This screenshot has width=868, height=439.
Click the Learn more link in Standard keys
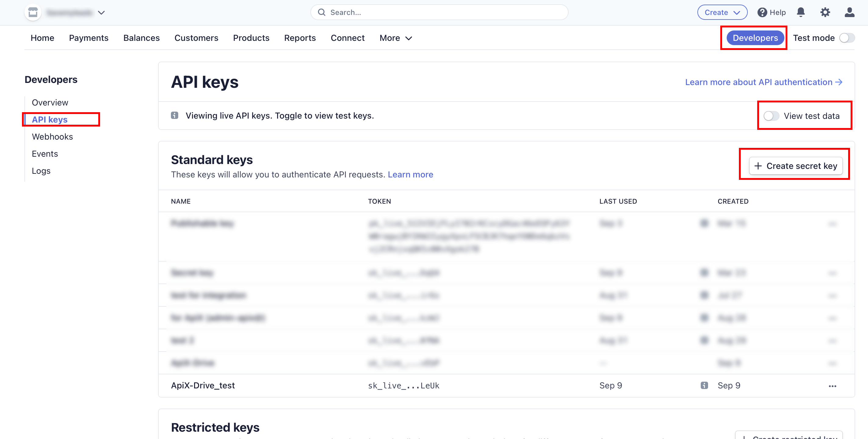pos(411,174)
